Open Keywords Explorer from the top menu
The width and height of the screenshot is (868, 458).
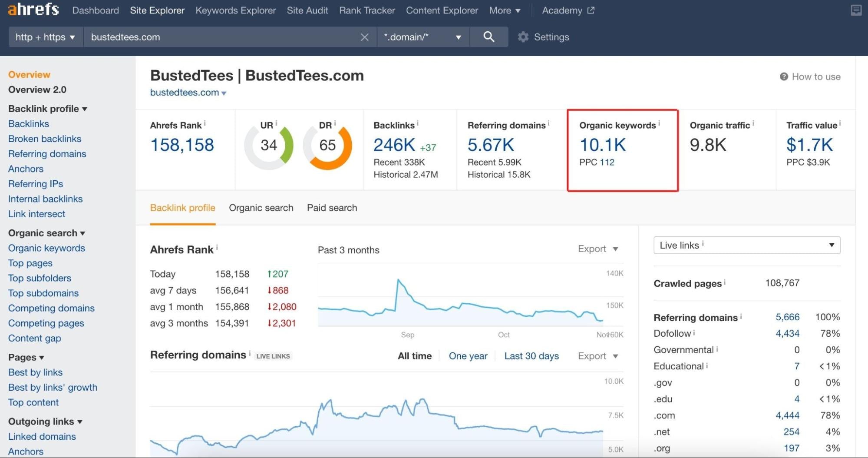pos(235,10)
